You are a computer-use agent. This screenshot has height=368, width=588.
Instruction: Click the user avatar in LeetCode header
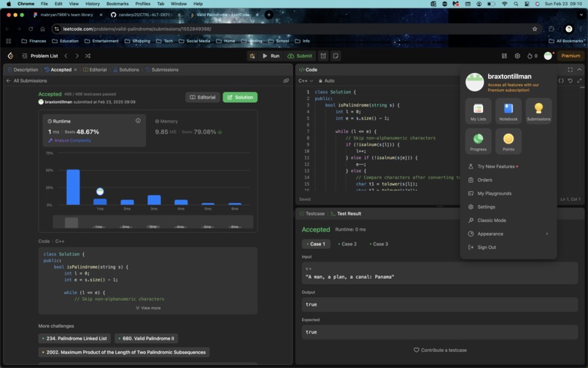coord(548,55)
